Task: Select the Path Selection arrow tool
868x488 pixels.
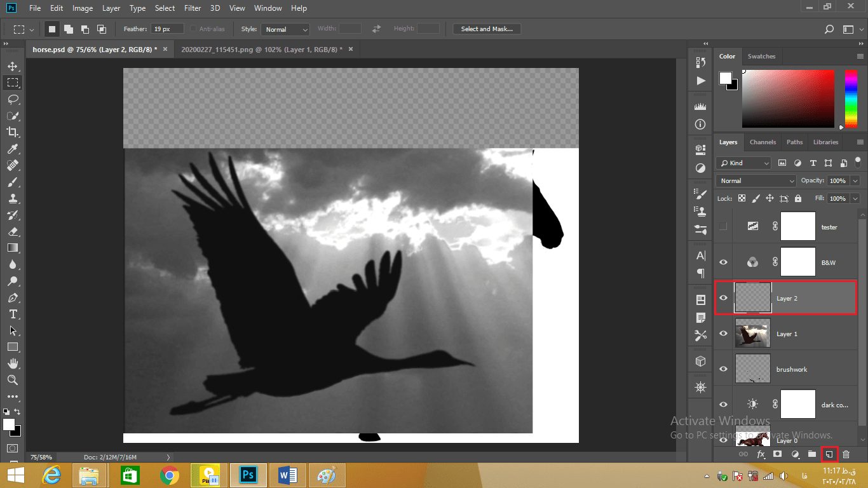Action: pos(13,330)
